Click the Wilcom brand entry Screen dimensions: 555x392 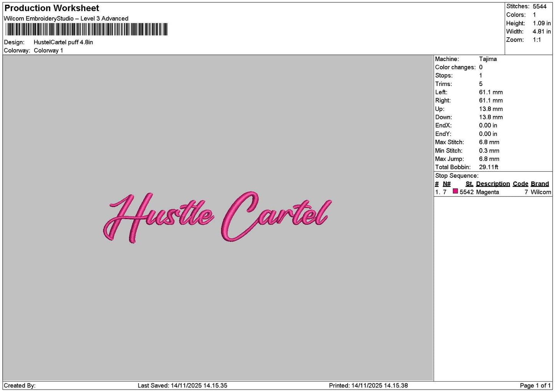[x=541, y=192]
